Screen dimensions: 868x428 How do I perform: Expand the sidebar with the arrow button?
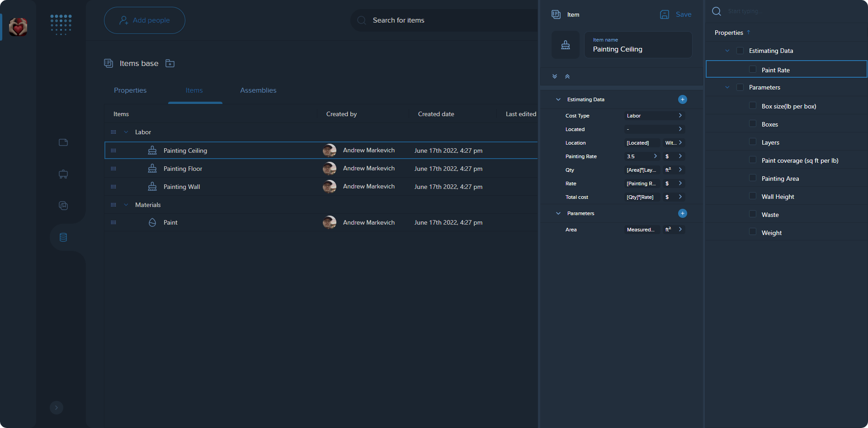(57, 408)
